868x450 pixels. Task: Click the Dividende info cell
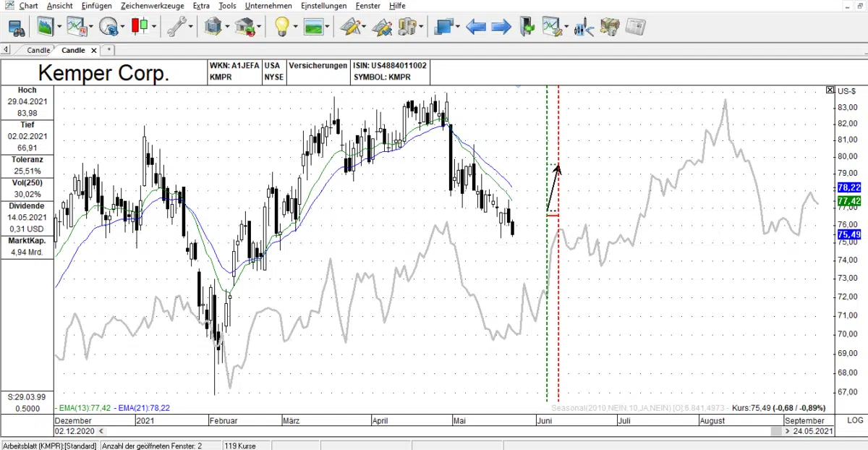tap(27, 218)
